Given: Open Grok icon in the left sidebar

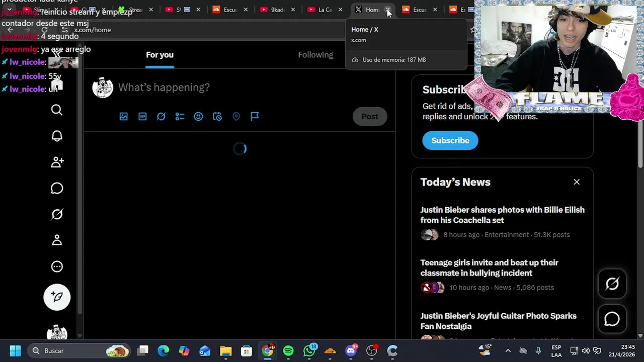Looking at the screenshot, I should pyautogui.click(x=57, y=214).
